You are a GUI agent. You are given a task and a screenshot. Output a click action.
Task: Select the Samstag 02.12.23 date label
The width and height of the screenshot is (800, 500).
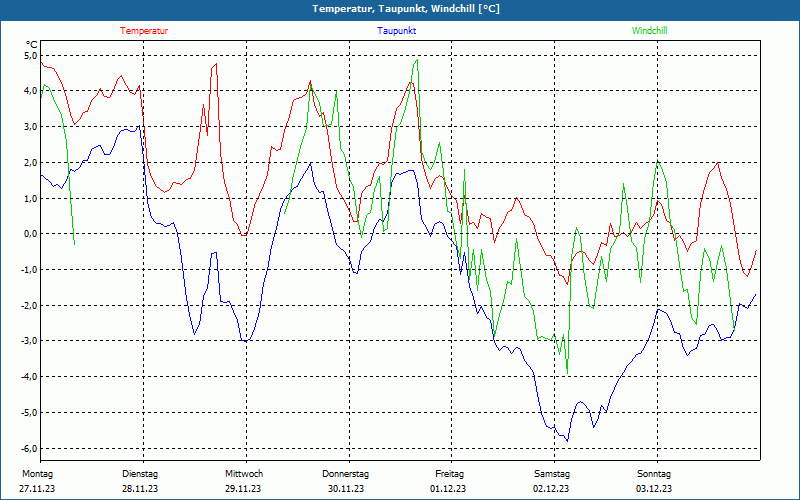point(552,481)
